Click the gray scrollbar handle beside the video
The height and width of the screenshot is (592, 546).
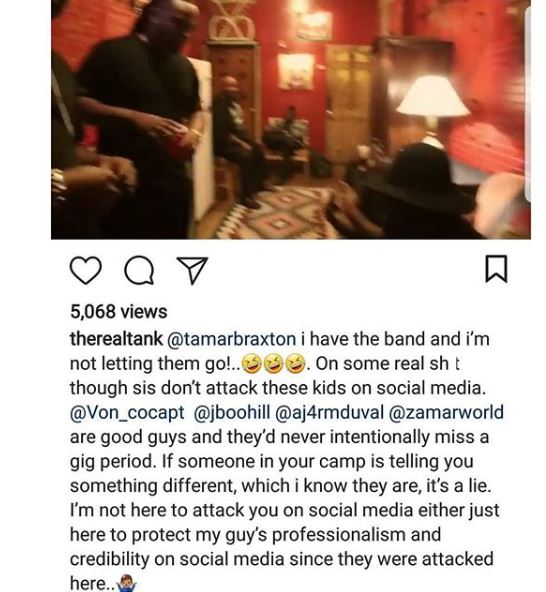(x=529, y=102)
